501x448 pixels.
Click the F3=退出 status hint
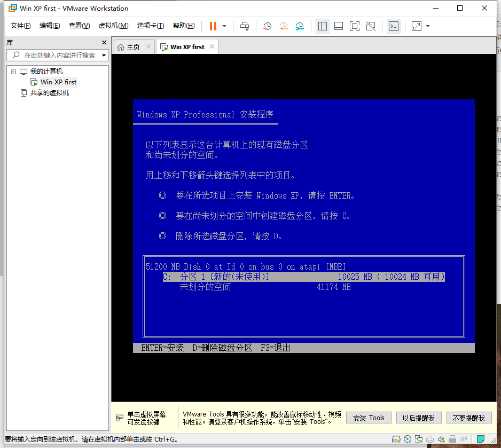276,348
